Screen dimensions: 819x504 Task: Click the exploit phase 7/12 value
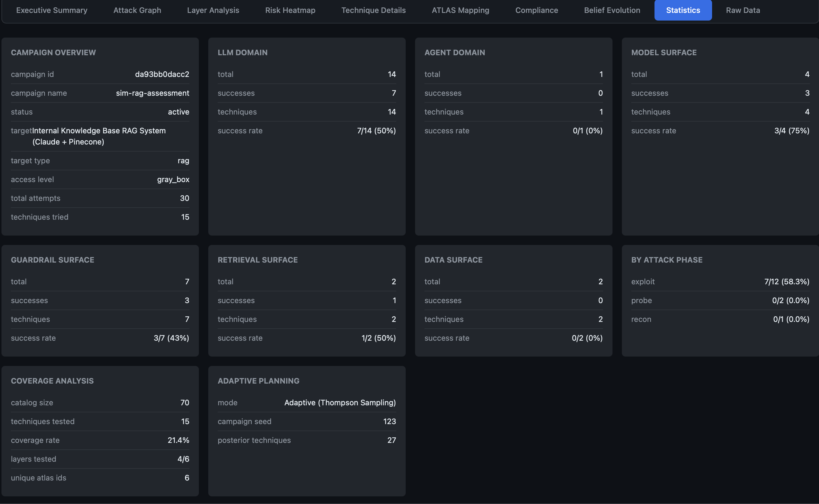(786, 282)
